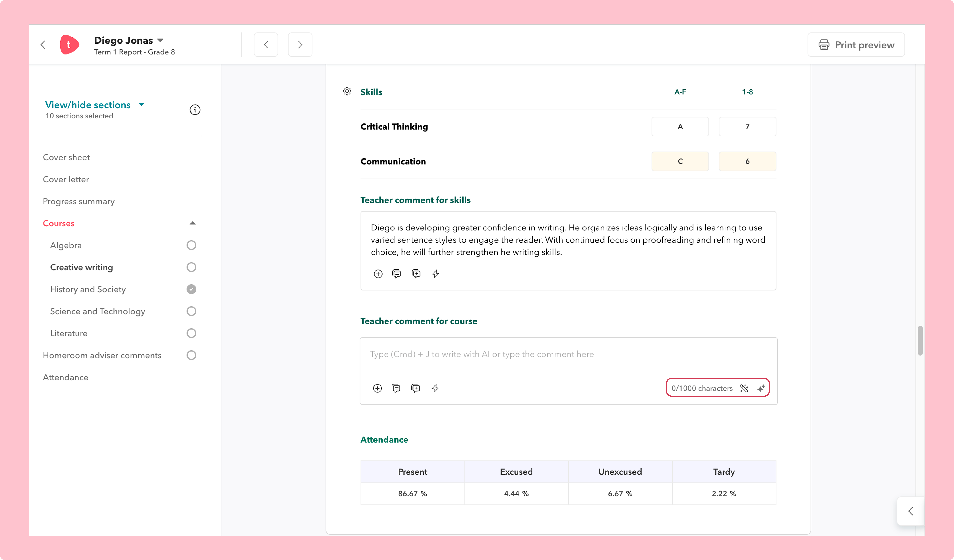954x560 pixels.
Task: Select the Creative writing course
Action: [81, 267]
